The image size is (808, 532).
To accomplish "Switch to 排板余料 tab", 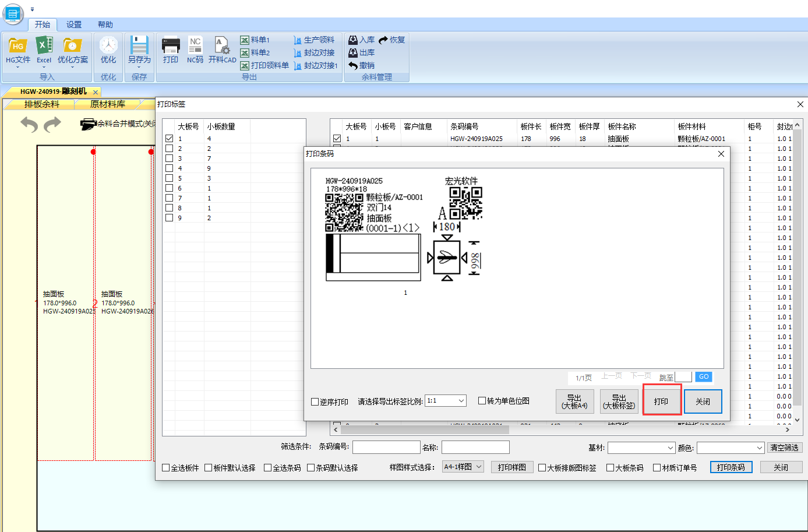I will [x=42, y=104].
